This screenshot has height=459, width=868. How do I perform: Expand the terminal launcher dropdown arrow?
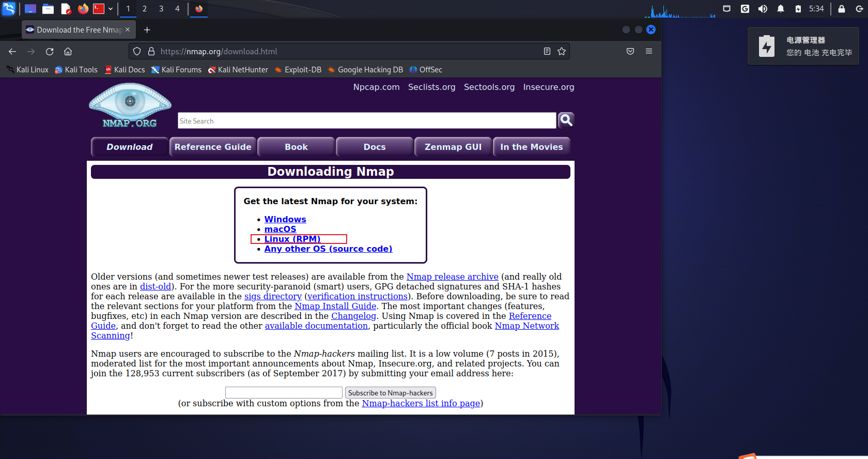point(111,9)
